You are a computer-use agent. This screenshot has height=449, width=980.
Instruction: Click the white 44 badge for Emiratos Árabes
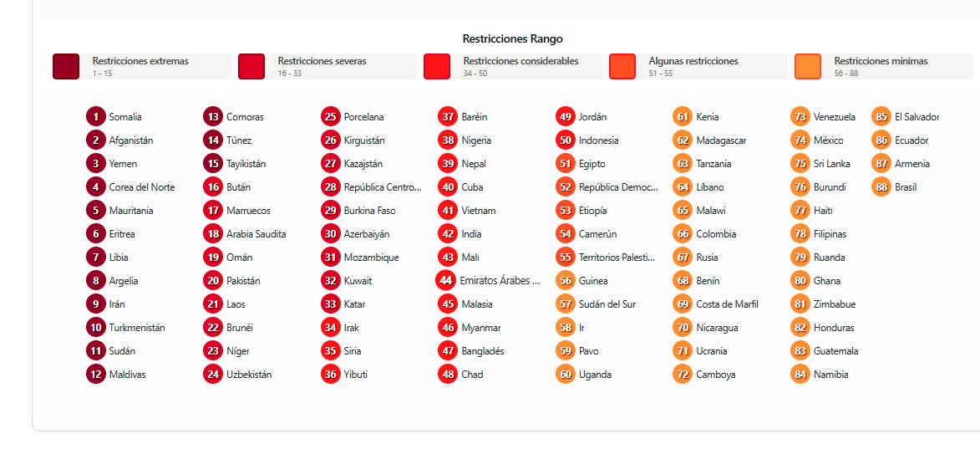(445, 280)
